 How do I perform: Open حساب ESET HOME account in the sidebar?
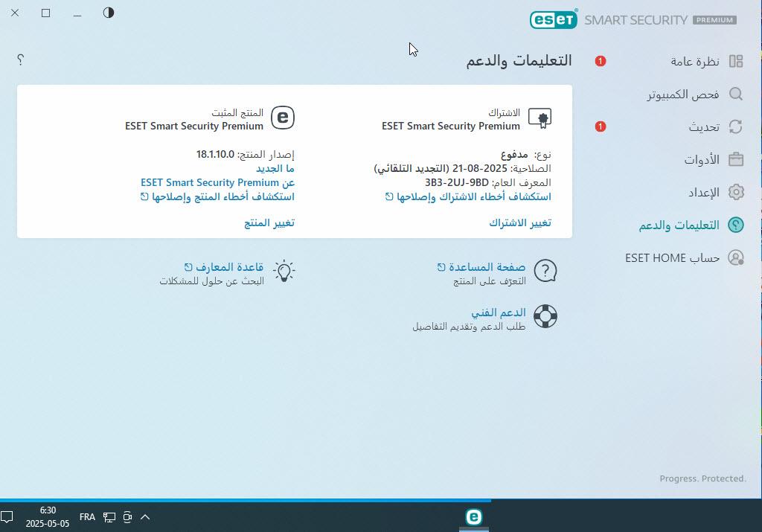point(685,257)
